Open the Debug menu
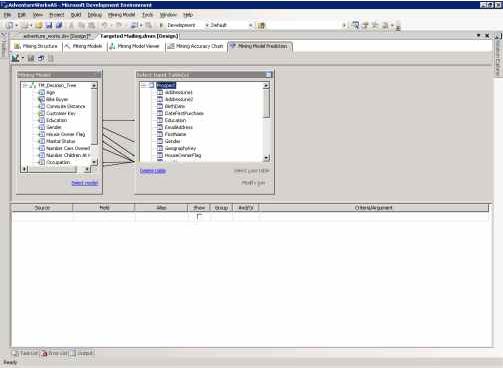The width and height of the screenshot is (503, 369). coord(95,15)
